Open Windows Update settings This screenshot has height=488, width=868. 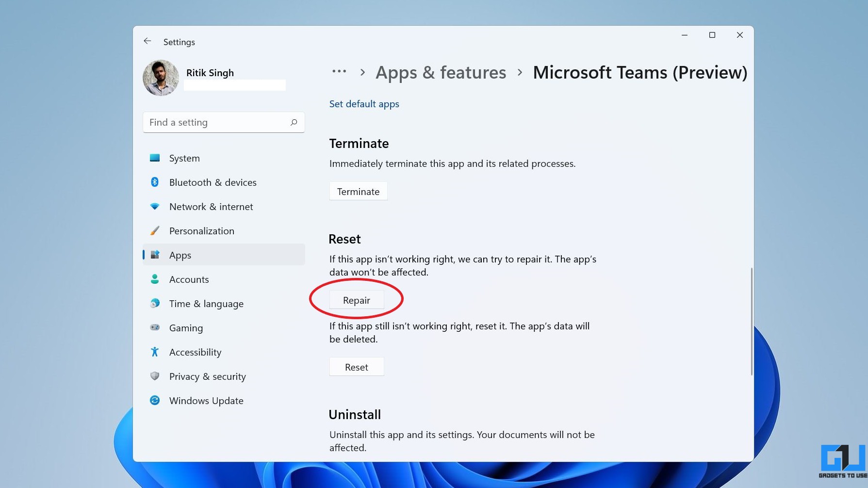[x=154, y=400]
